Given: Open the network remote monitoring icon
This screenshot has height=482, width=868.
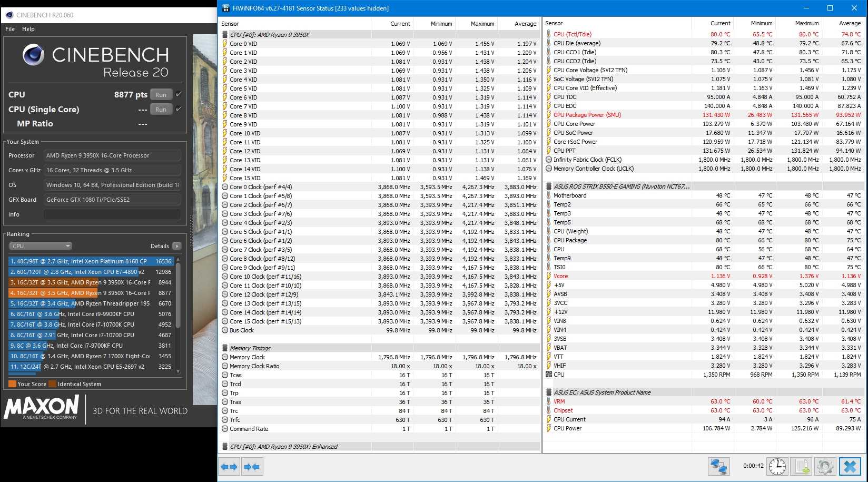Looking at the screenshot, I should (x=718, y=467).
